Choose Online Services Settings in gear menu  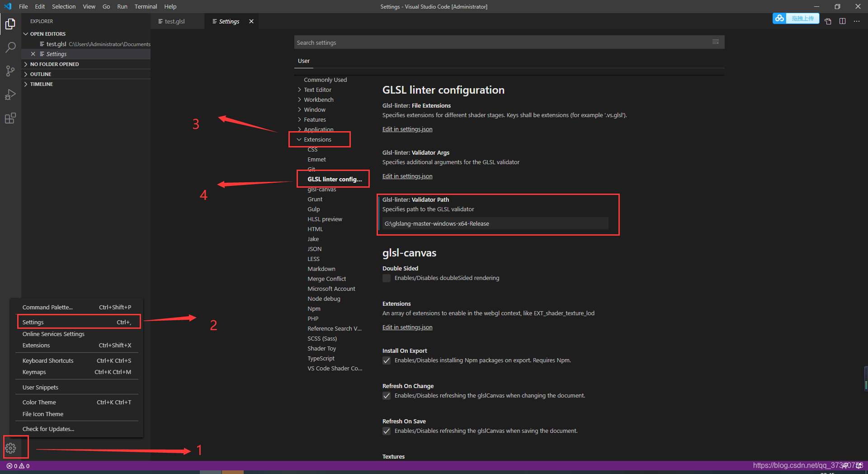(x=77, y=334)
